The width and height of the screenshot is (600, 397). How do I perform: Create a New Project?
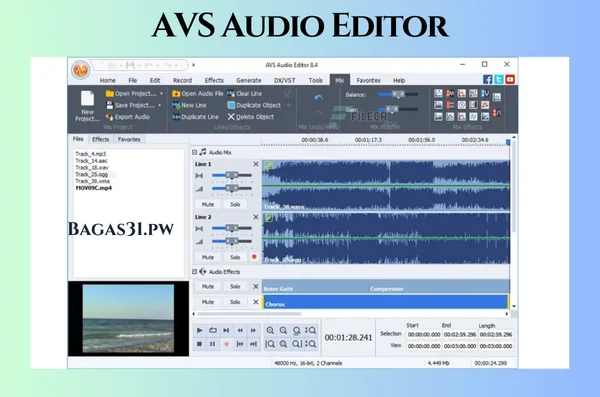click(x=87, y=106)
